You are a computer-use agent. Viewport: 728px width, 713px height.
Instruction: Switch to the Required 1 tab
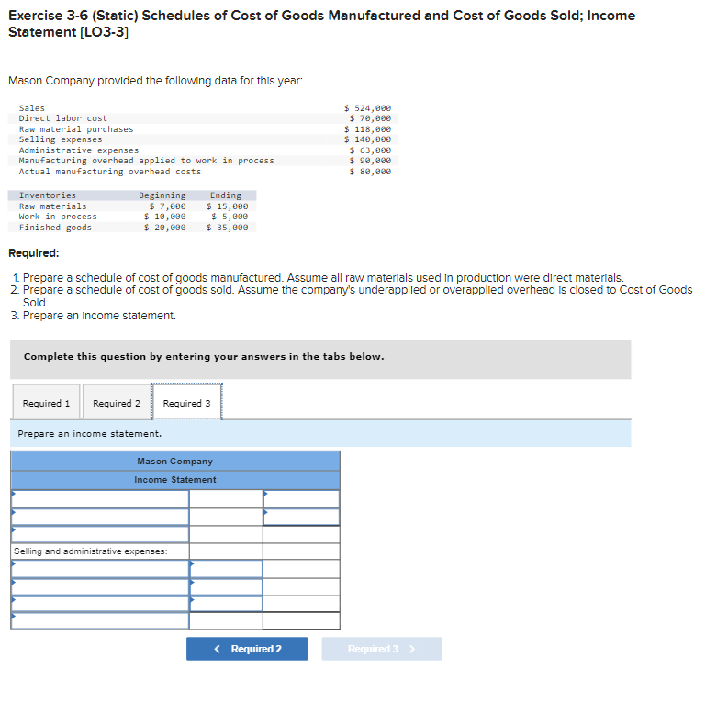46,402
